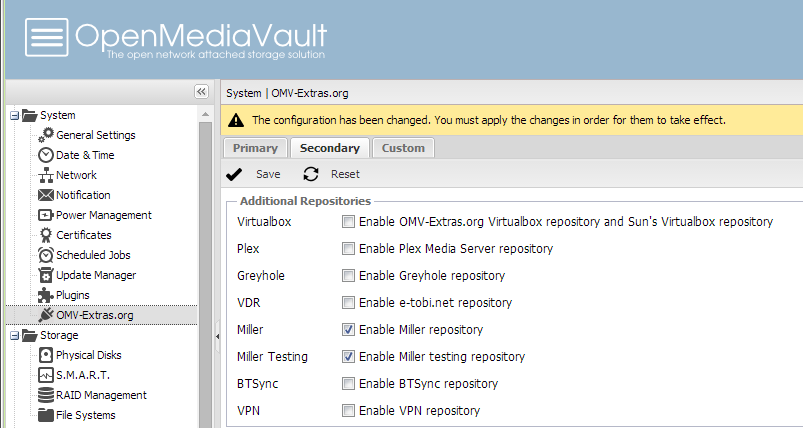This screenshot has height=428, width=803.
Task: Open File Systems page
Action: [x=86, y=415]
